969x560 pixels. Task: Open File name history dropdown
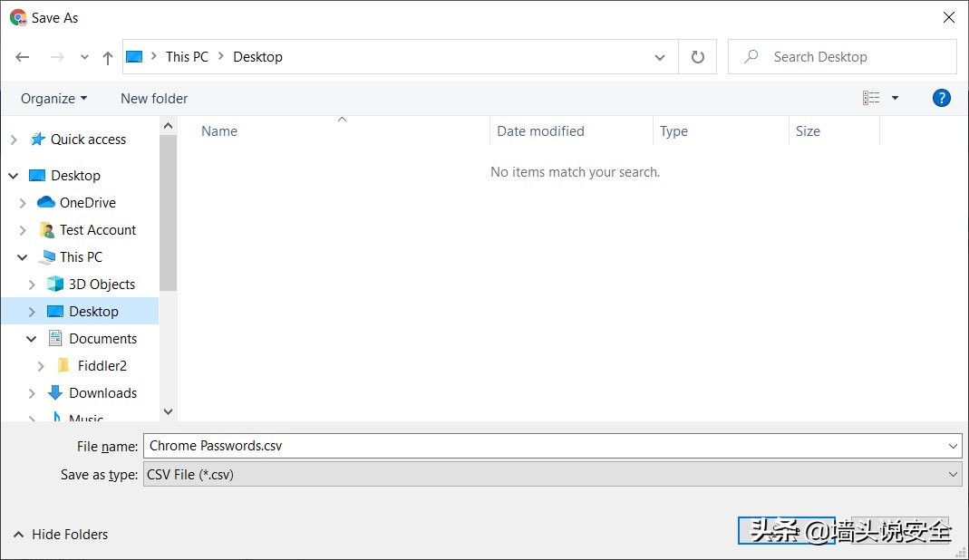[953, 446]
